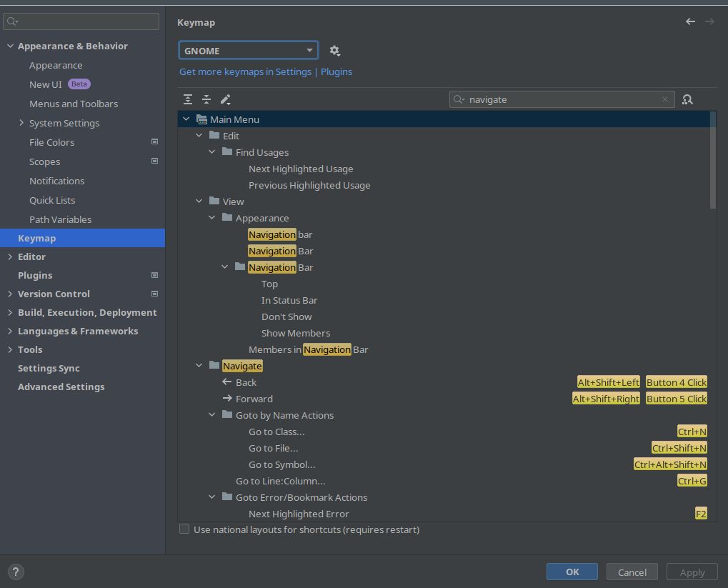Select Members in Navigation Bar action

tap(309, 349)
